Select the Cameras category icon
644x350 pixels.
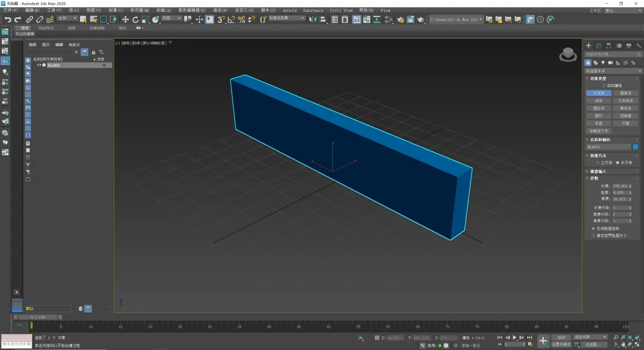coord(611,63)
